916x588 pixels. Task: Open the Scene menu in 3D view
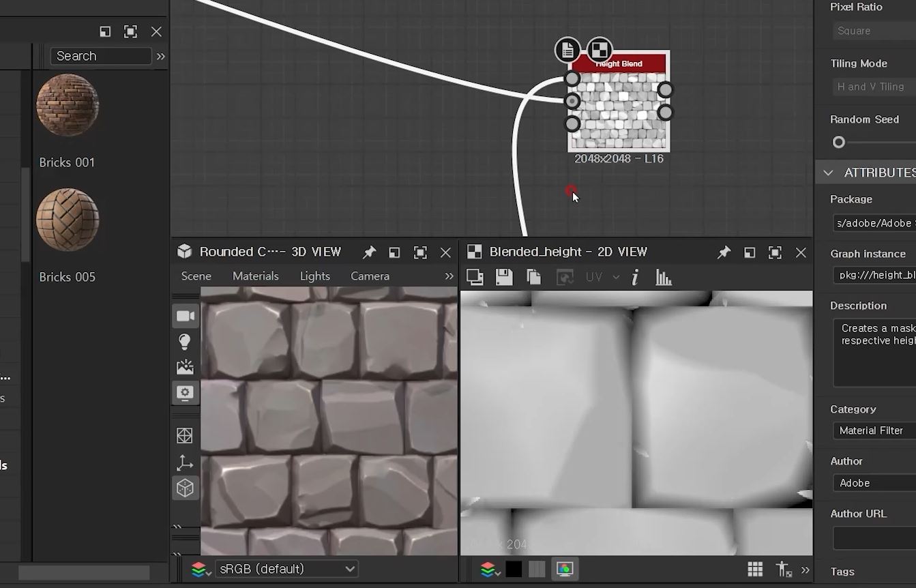[x=196, y=276]
